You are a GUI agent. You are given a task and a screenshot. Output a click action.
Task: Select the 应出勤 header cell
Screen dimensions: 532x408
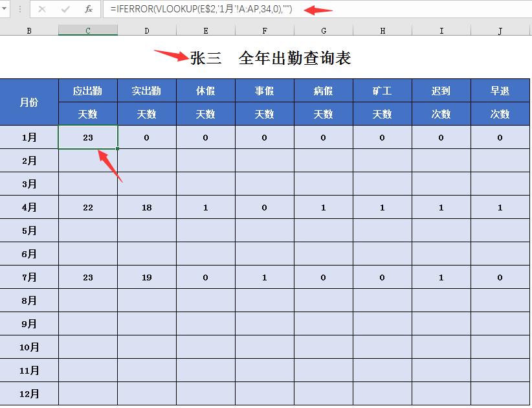88,91
